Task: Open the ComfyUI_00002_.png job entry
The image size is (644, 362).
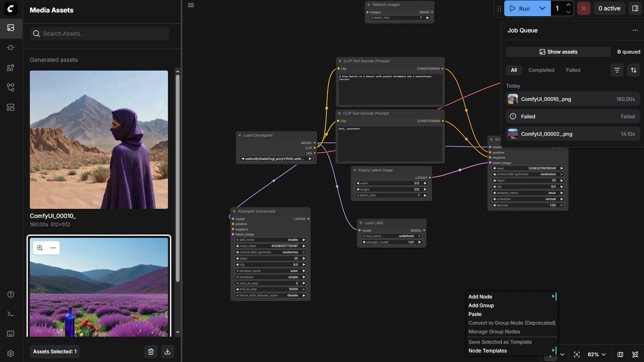Action: pos(573,134)
